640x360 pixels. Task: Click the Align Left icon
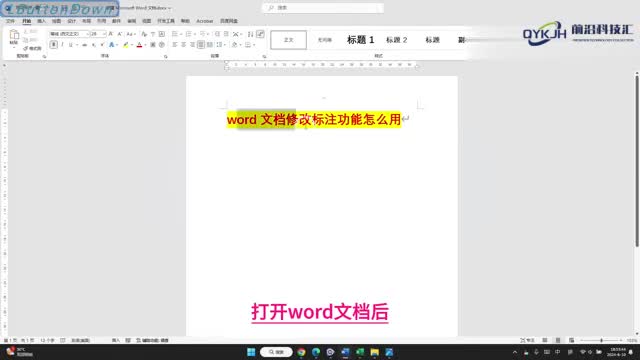[x=175, y=45]
